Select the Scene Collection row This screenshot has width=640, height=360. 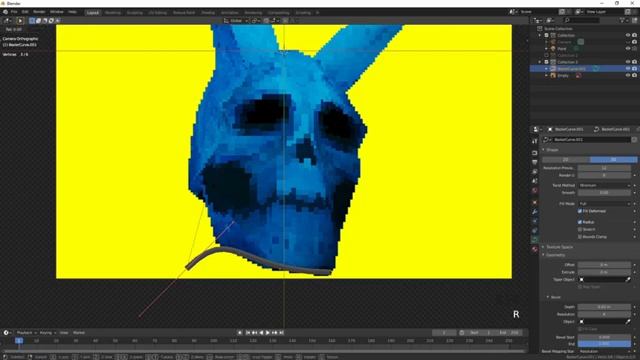[x=558, y=29]
